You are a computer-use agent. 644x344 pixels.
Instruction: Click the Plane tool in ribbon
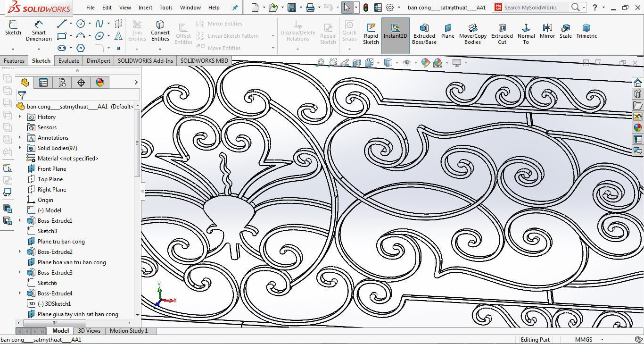click(448, 31)
